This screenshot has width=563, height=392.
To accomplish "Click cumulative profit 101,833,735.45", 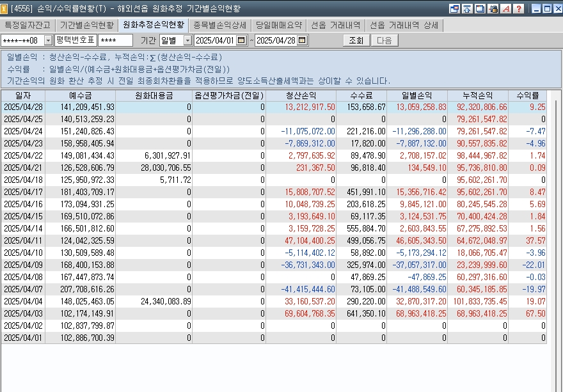I will (x=478, y=301).
